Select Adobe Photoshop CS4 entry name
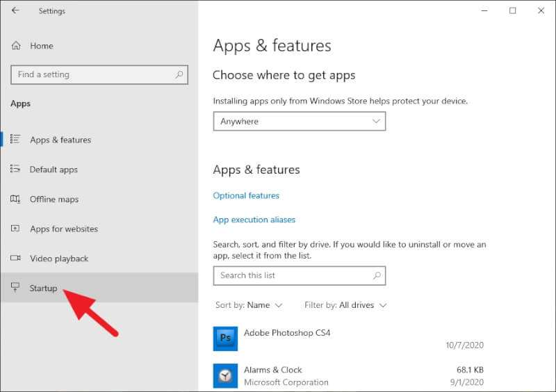The width and height of the screenshot is (556, 392). 287,333
